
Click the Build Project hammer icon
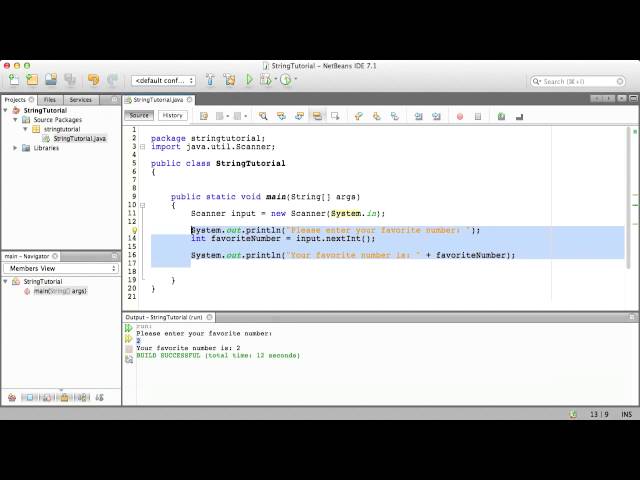pyautogui.click(x=210, y=80)
